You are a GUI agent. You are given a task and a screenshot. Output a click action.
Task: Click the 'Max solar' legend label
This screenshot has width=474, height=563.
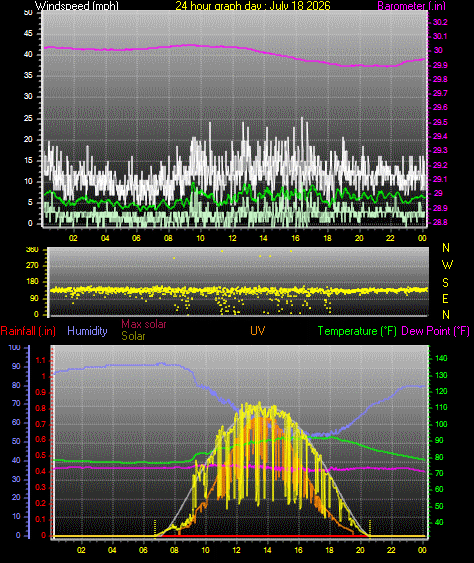[144, 324]
